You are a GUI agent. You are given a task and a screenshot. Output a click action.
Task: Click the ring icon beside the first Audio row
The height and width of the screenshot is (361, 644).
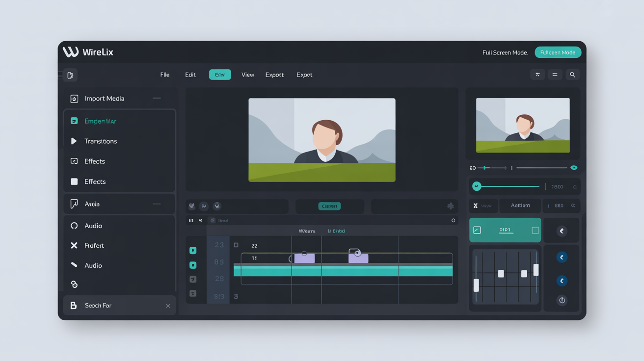74,226
